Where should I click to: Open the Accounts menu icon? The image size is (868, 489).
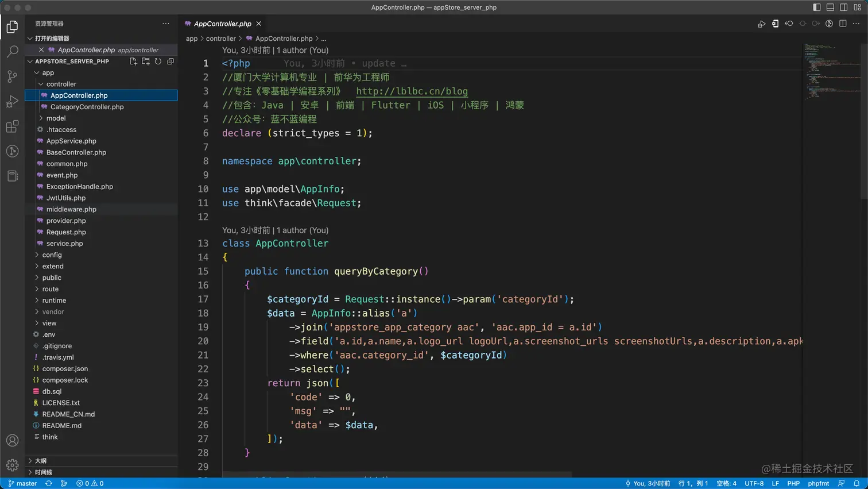pos(12,441)
